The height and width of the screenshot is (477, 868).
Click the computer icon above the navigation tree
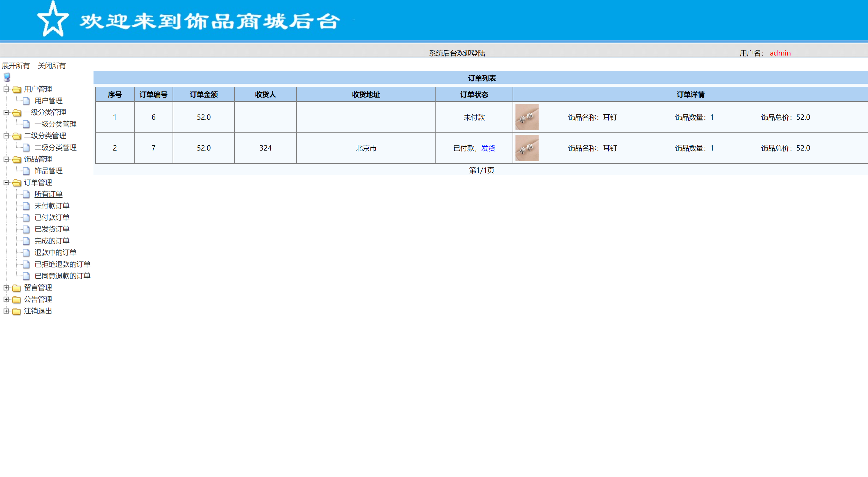point(6,77)
